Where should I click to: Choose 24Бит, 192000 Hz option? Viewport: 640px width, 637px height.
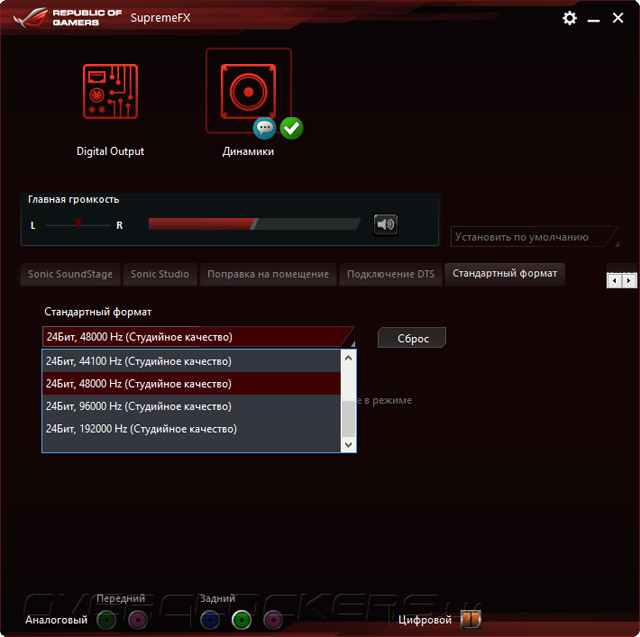(191, 429)
